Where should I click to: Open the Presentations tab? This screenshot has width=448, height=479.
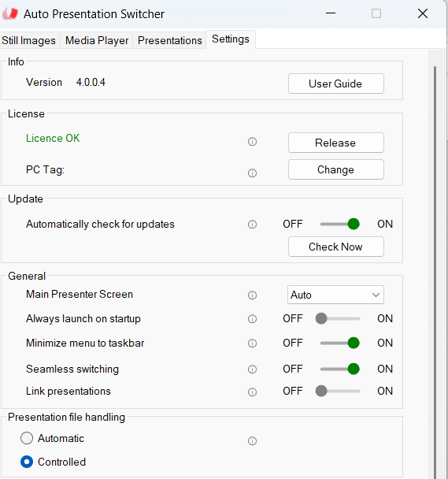[170, 40]
